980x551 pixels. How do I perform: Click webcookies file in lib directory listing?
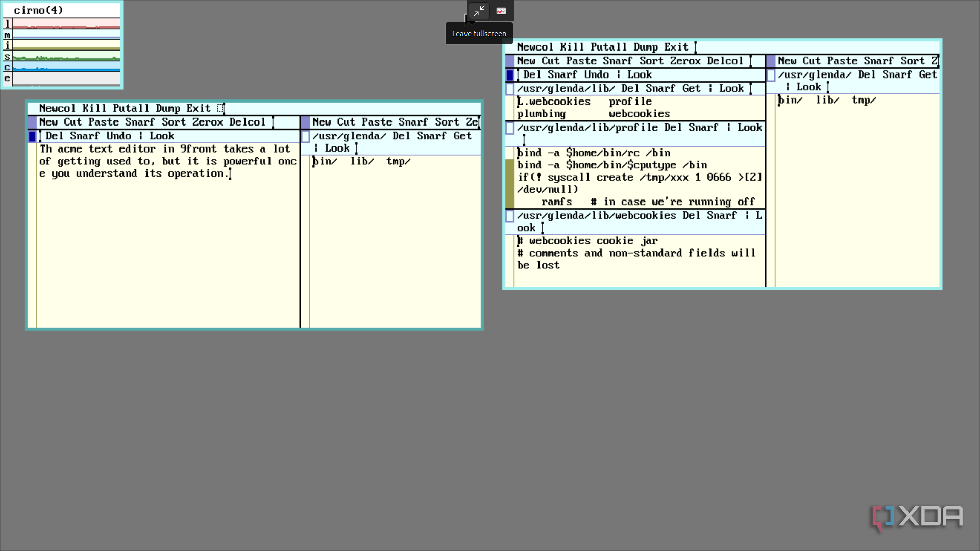tap(640, 114)
